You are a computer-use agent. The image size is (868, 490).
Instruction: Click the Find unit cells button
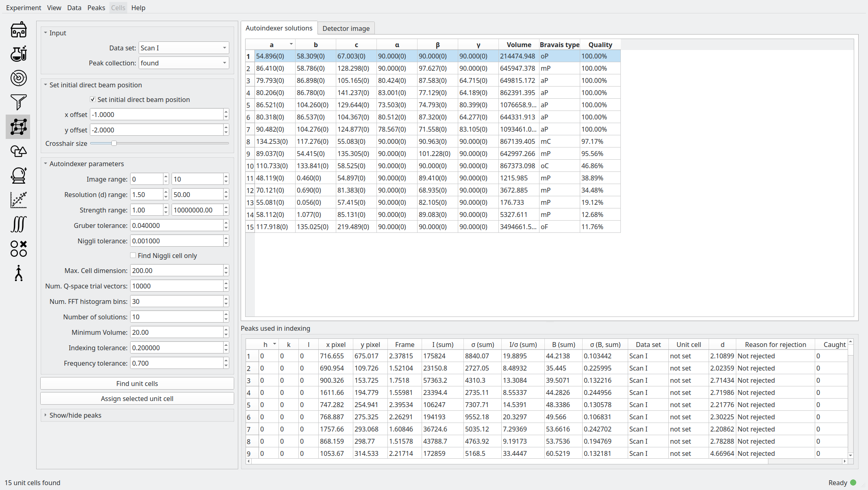coord(137,384)
